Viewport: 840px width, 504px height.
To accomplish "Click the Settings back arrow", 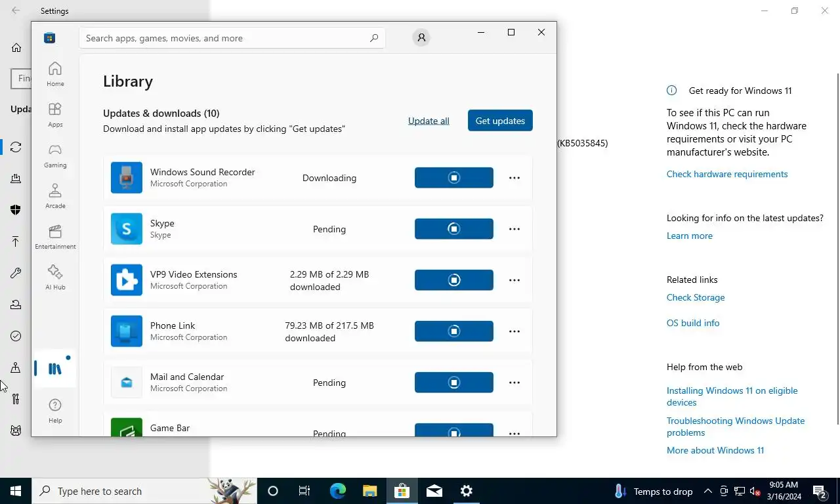I will 16,10.
